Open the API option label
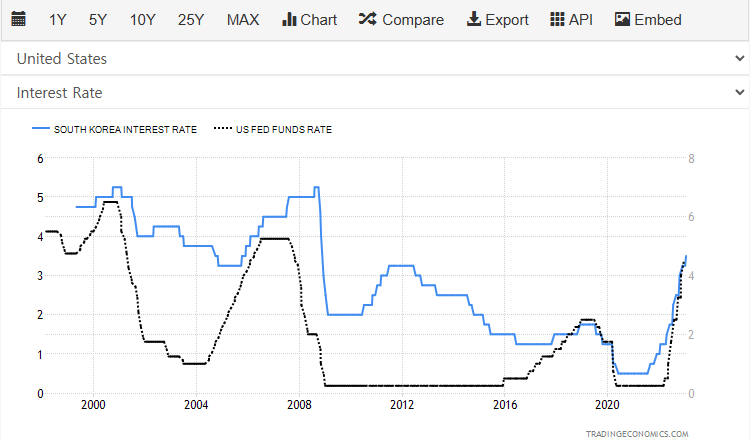Image resolution: width=751 pixels, height=441 pixels. (580, 20)
